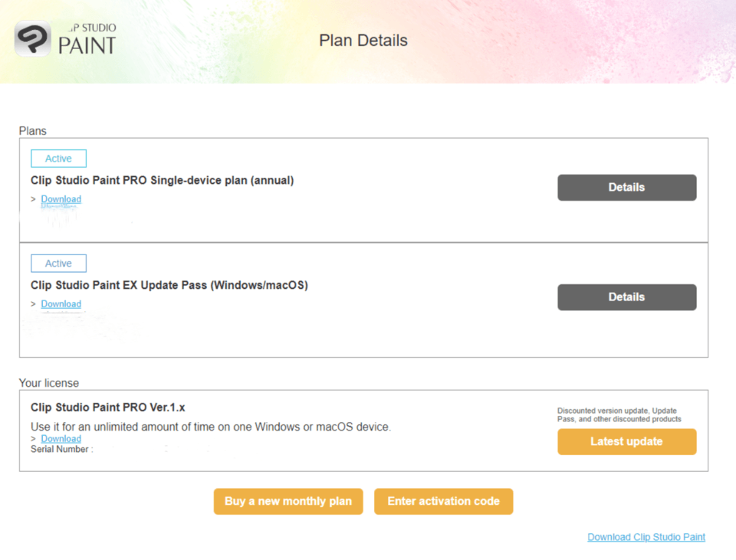
Task: Choose Buy a new monthly plan
Action: point(287,502)
